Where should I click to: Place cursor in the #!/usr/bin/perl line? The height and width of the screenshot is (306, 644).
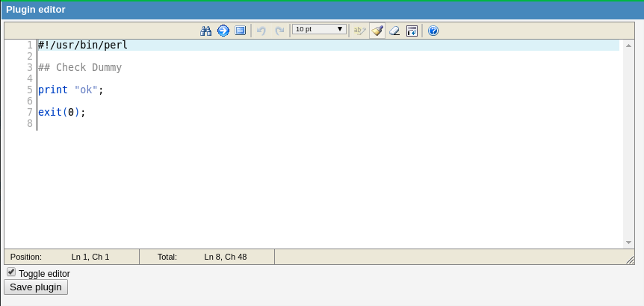[83, 45]
